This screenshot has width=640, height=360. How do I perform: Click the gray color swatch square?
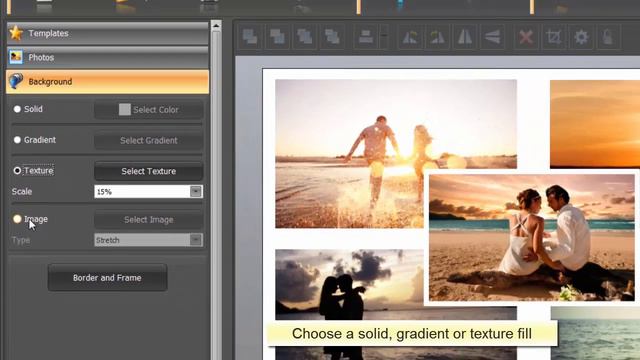point(124,109)
